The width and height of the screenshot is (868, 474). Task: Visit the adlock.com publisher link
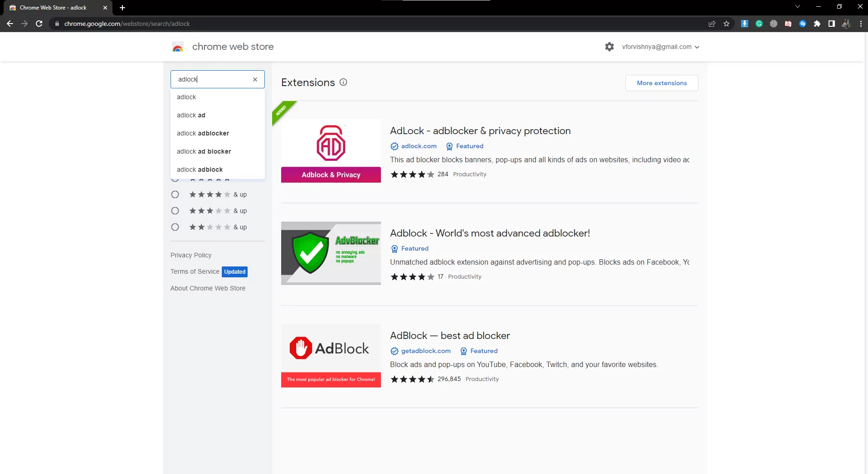click(419, 146)
